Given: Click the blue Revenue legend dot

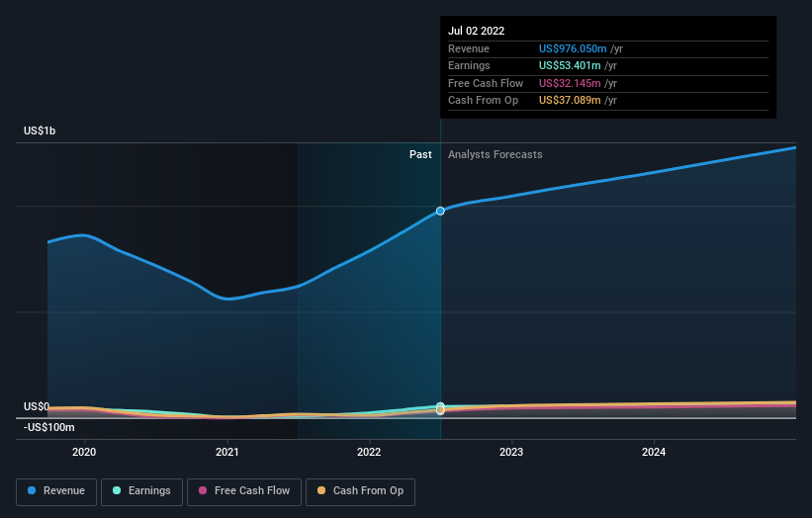Looking at the screenshot, I should [32, 490].
